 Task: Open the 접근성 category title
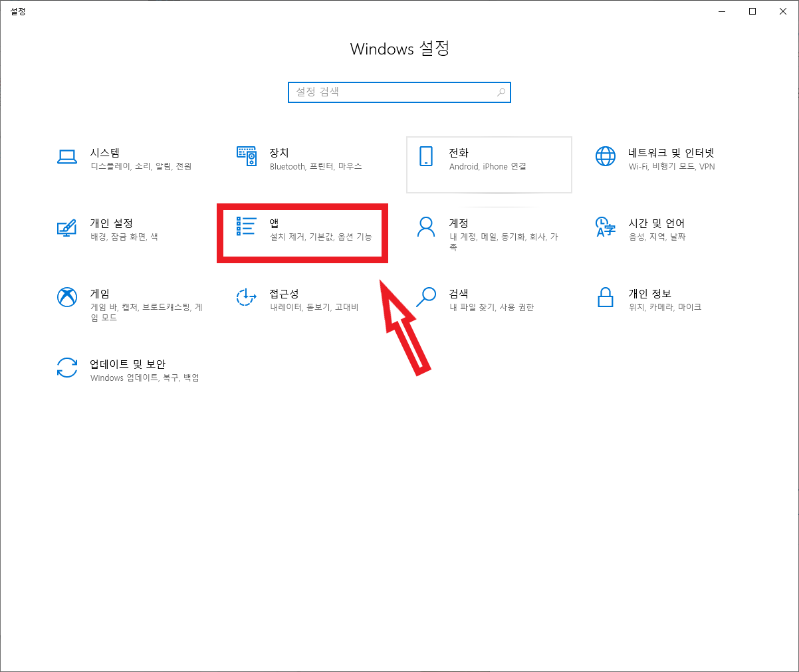tap(285, 294)
